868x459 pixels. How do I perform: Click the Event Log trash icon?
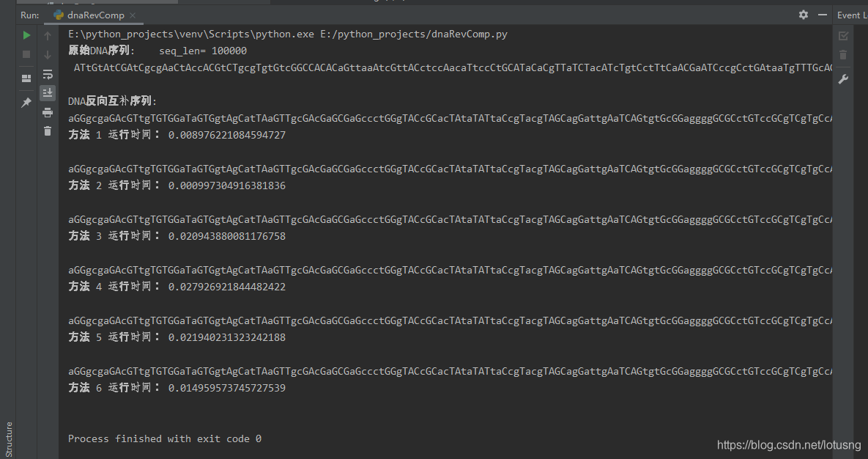pyautogui.click(x=843, y=54)
